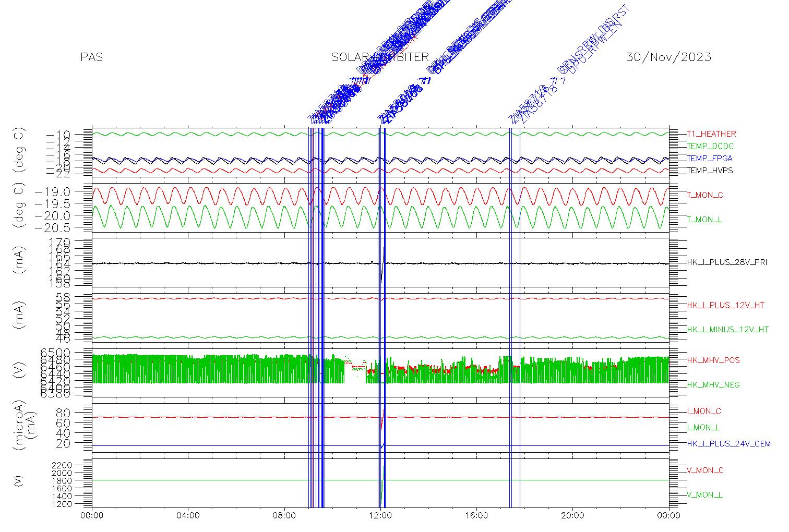Select the TEMP_FPGA legend label
The height and width of the screenshot is (532, 789).
pos(710,159)
